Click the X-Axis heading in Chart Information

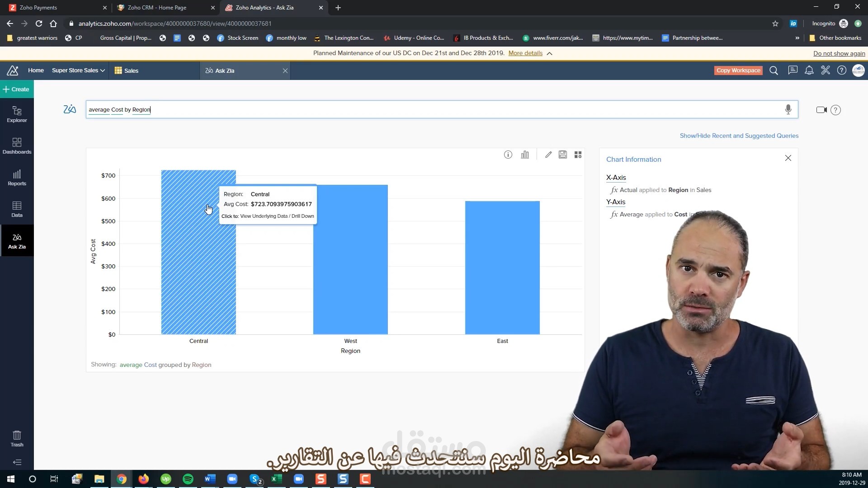(x=616, y=178)
